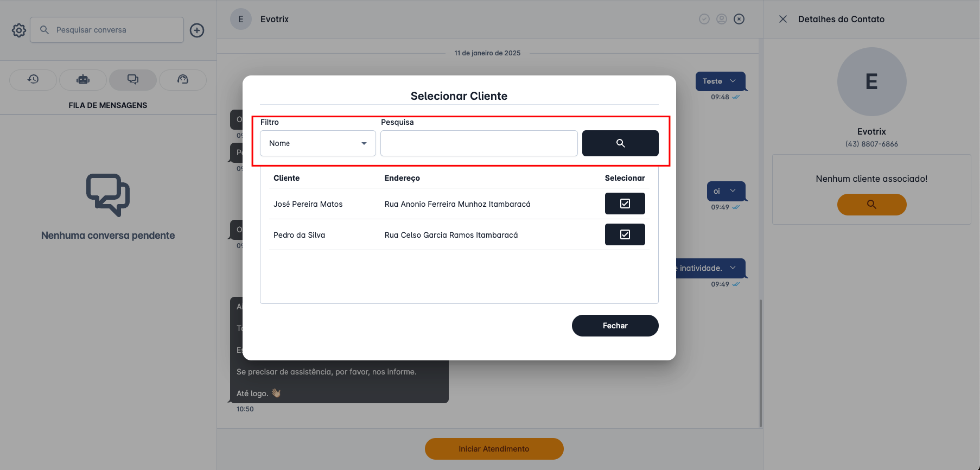
Task: Click the checkmark resolve icon in header
Action: [704, 19]
